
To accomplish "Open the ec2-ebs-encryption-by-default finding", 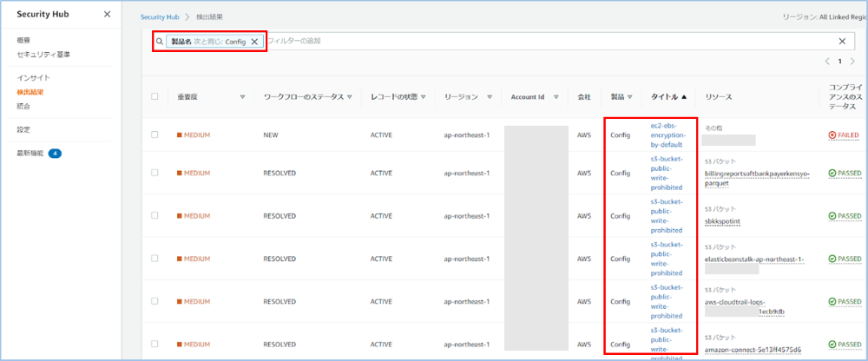I will 667,135.
